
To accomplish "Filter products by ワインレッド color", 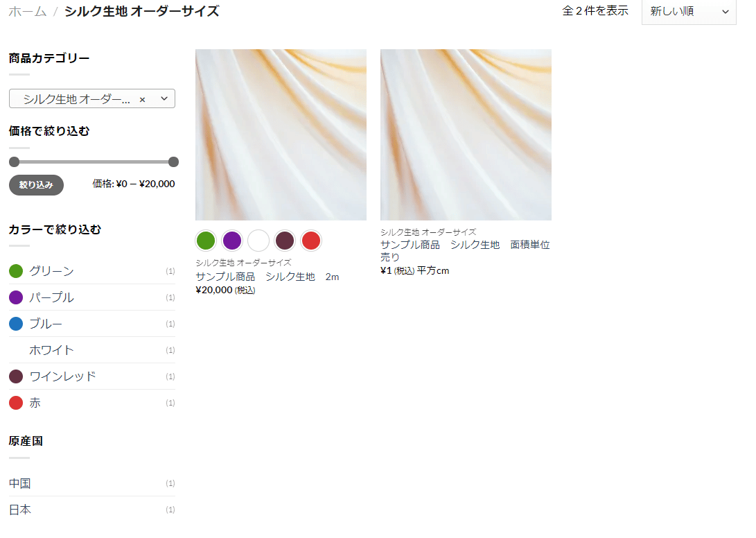I will point(62,376).
